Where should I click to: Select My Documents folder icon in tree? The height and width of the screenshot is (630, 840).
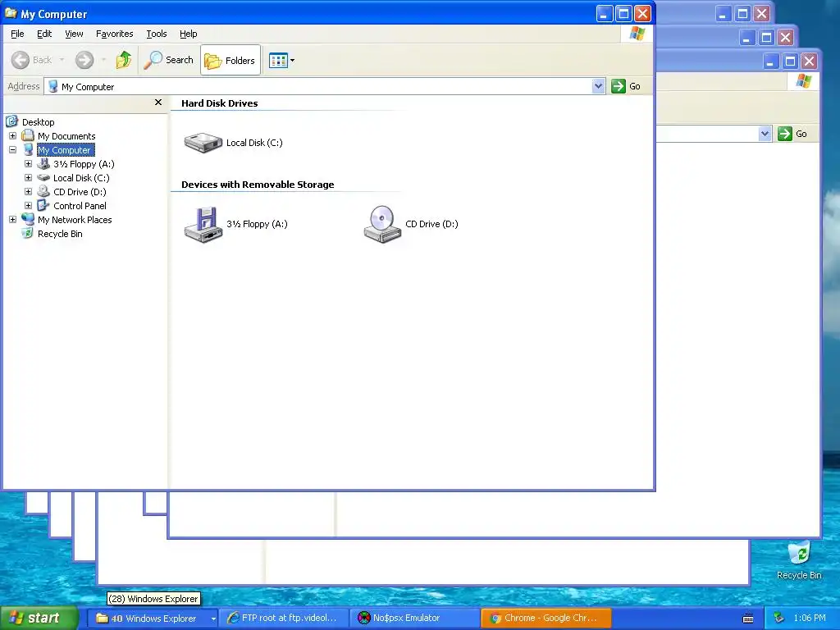pos(28,135)
